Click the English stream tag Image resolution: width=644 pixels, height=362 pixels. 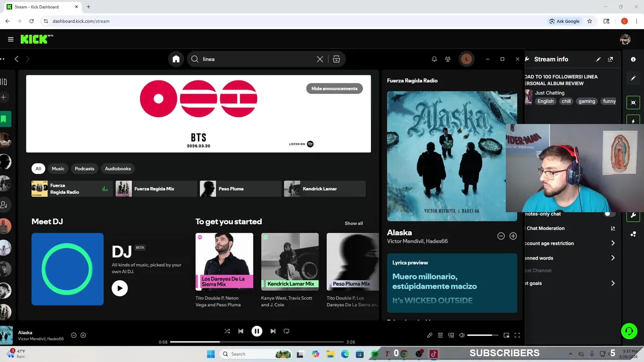545,101
